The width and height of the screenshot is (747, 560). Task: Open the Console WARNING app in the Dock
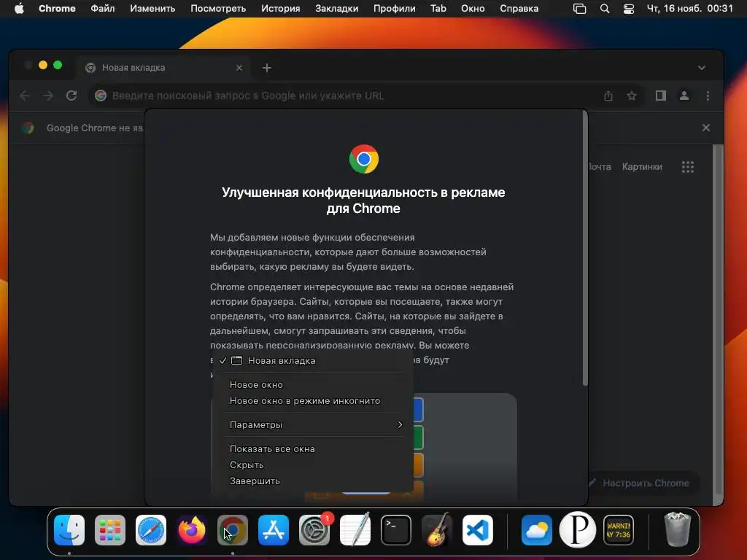pos(619,530)
